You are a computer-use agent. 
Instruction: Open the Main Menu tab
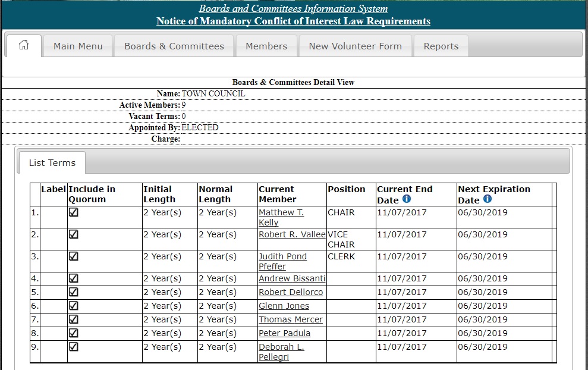click(78, 46)
